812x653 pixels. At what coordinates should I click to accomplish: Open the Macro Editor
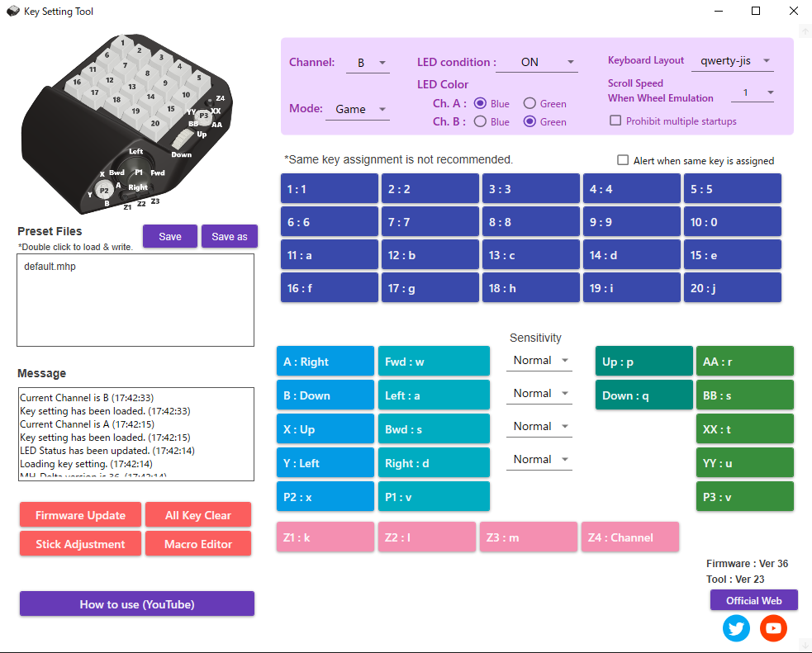tap(197, 543)
